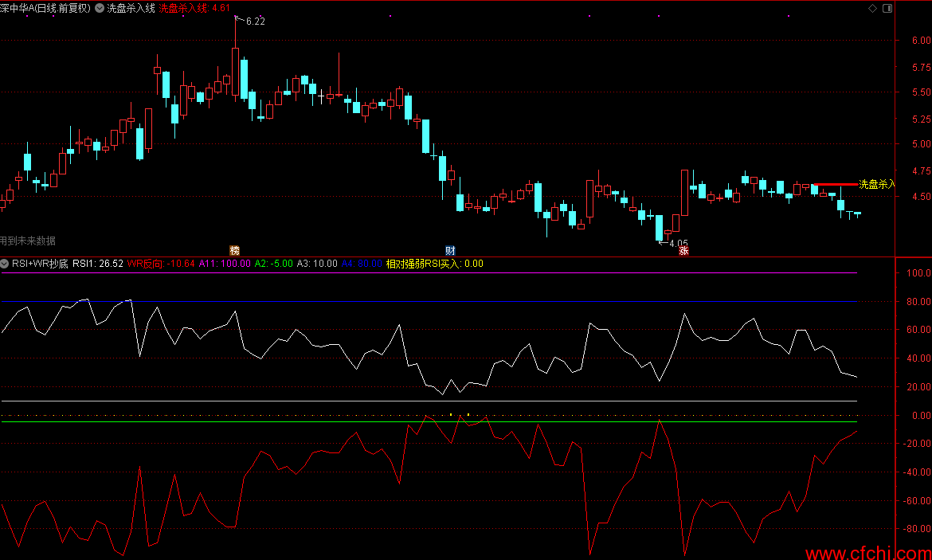Click the 5.50 price axis label
The image size is (932, 560).
922,92
